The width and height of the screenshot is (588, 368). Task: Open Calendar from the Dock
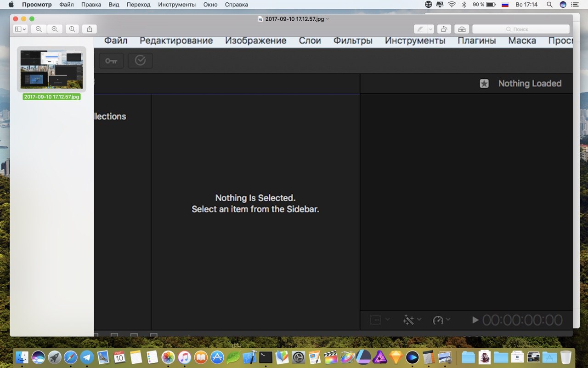[x=119, y=357]
